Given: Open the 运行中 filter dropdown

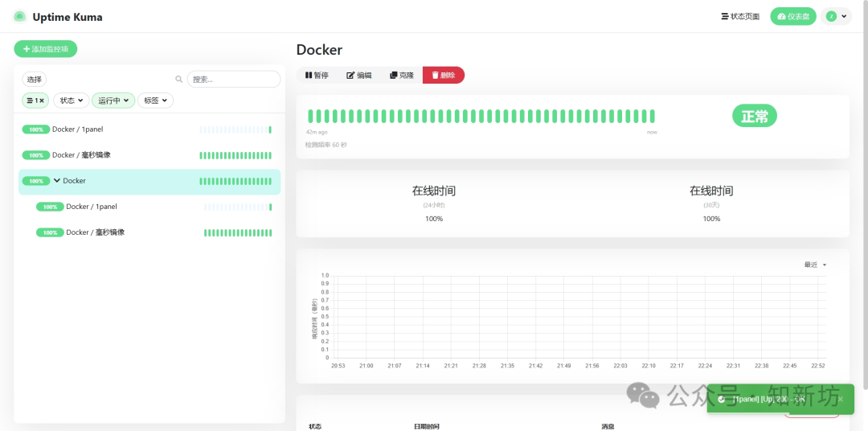Looking at the screenshot, I should point(113,101).
